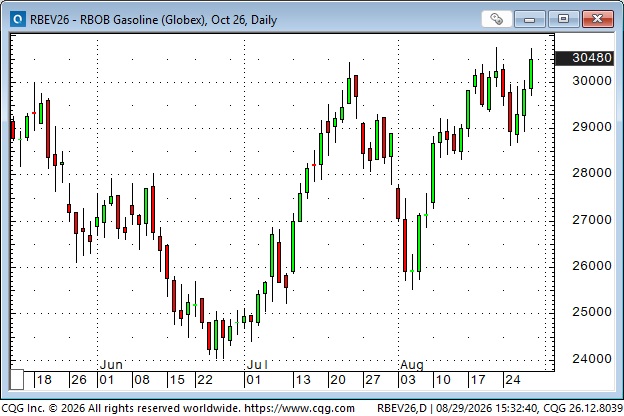Minimize the RBEV26 chart window
Viewport: 624px width, 416px height.
click(x=530, y=19)
